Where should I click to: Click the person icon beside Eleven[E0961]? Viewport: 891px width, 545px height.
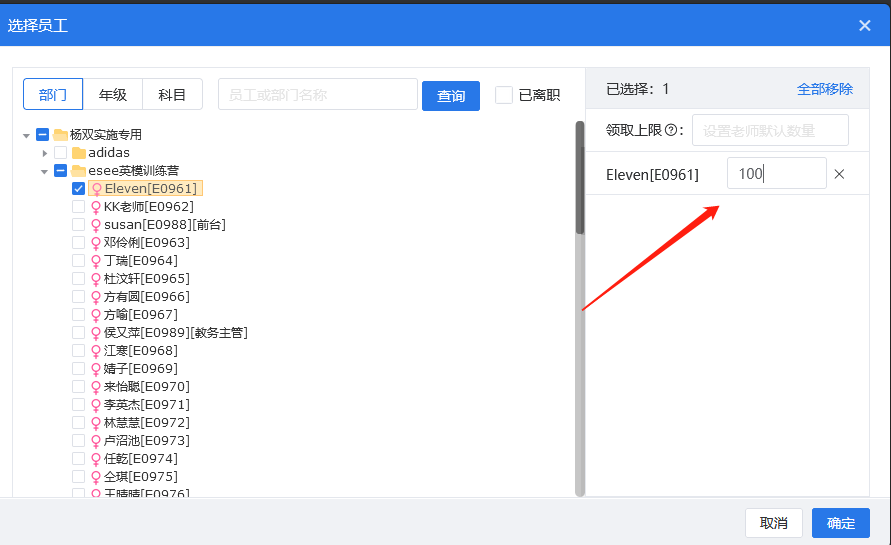pos(97,189)
